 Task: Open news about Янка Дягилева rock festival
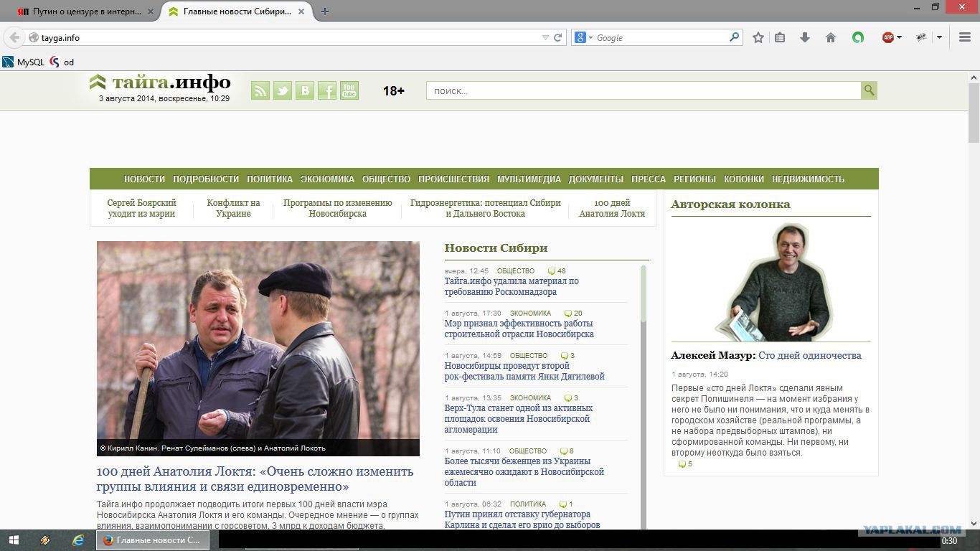point(524,371)
